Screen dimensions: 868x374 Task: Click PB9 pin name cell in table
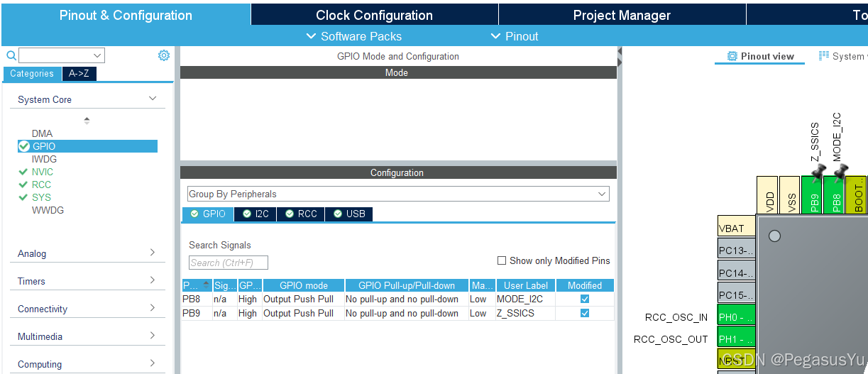[x=197, y=313]
